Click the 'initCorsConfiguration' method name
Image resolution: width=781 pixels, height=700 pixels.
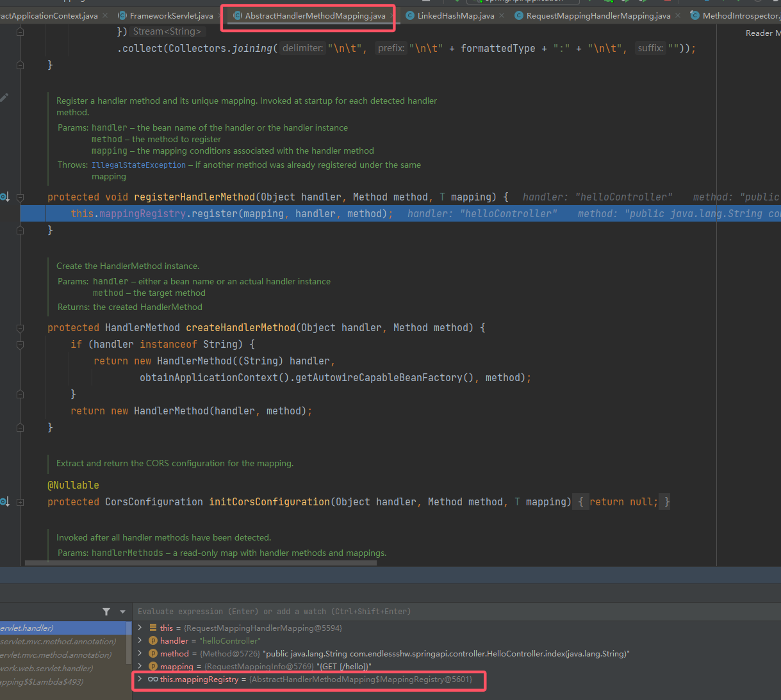269,501
